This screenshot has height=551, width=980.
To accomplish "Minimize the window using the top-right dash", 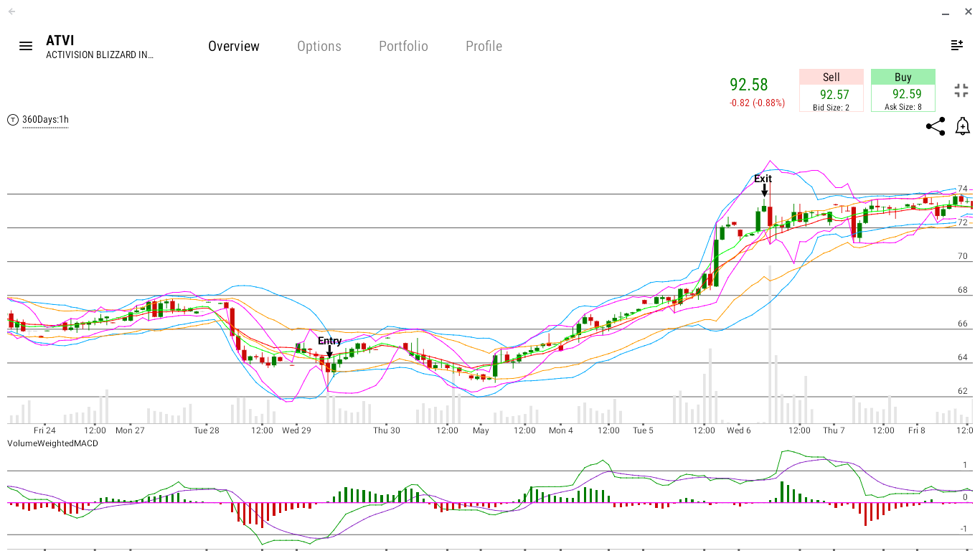I will coord(947,12).
